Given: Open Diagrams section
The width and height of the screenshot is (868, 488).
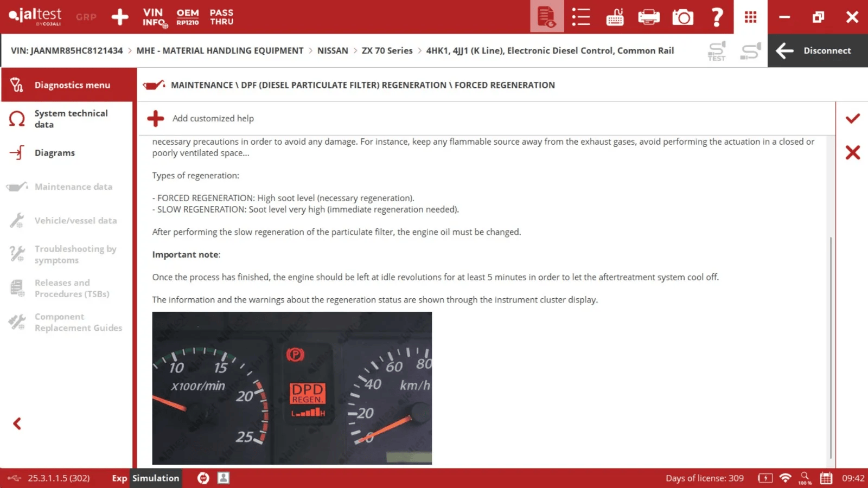Looking at the screenshot, I should tap(67, 153).
